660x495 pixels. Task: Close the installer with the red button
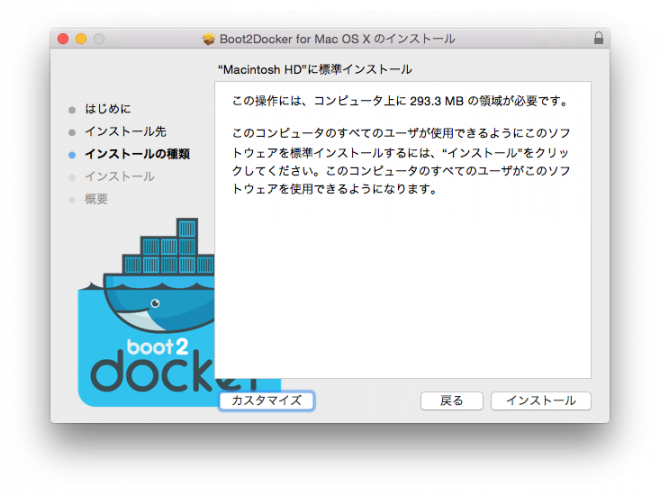pyautogui.click(x=62, y=39)
